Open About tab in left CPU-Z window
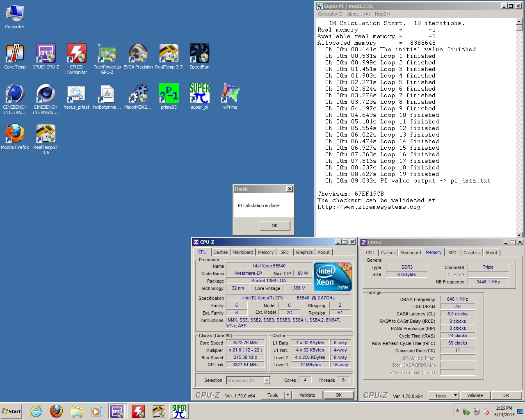The image size is (525, 420). click(x=324, y=252)
